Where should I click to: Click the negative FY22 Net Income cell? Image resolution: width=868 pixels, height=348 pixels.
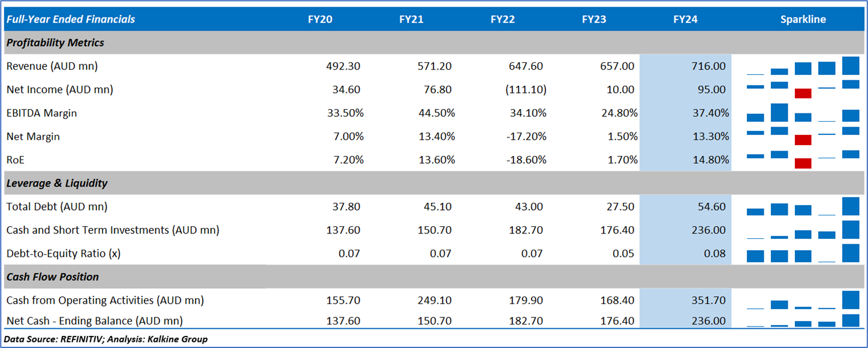pyautogui.click(x=526, y=89)
